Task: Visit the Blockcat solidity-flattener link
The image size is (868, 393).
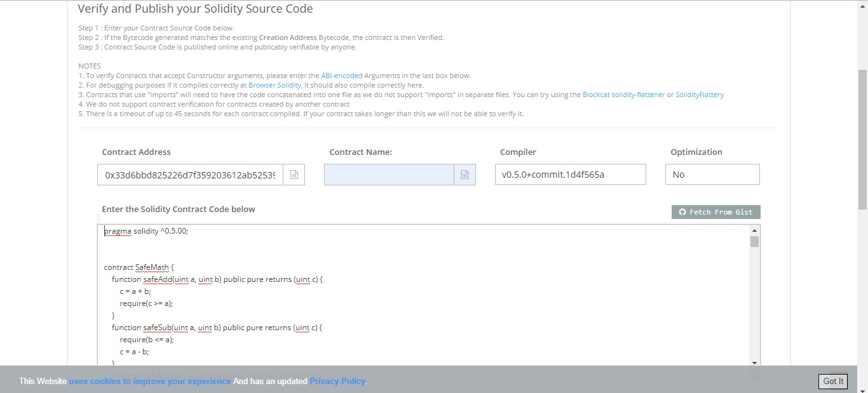Action: pyautogui.click(x=623, y=95)
